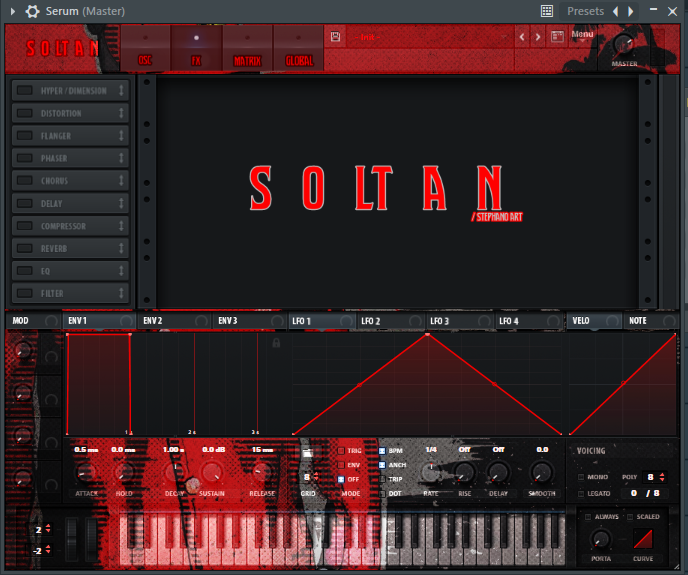Enable the REVERB effect

[x=25, y=248]
